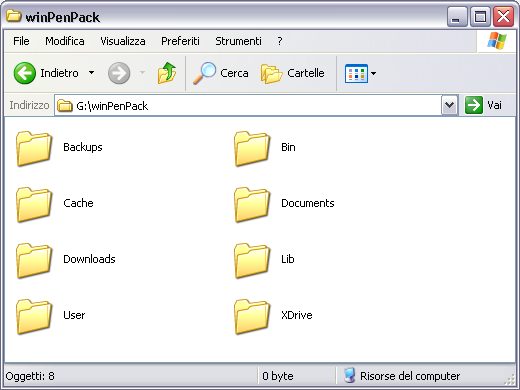Click the grey forward arrow icon
The image size is (520, 390).
coord(119,73)
